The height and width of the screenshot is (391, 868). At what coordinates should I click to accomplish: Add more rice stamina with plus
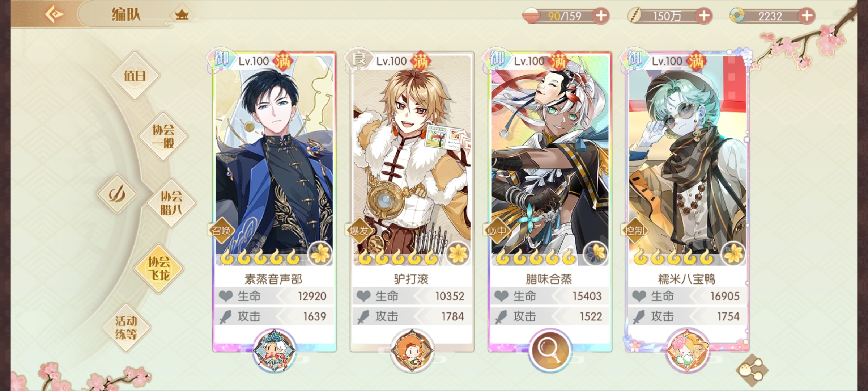tap(601, 16)
